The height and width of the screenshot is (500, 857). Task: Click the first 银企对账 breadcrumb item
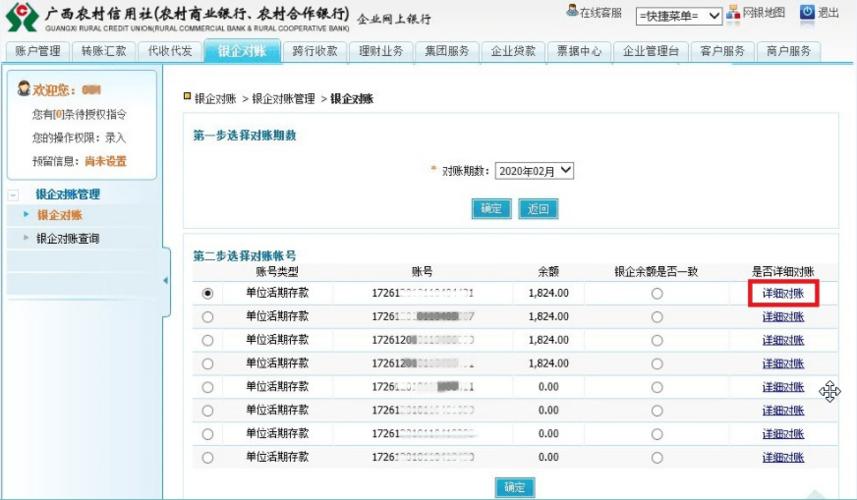(215, 99)
